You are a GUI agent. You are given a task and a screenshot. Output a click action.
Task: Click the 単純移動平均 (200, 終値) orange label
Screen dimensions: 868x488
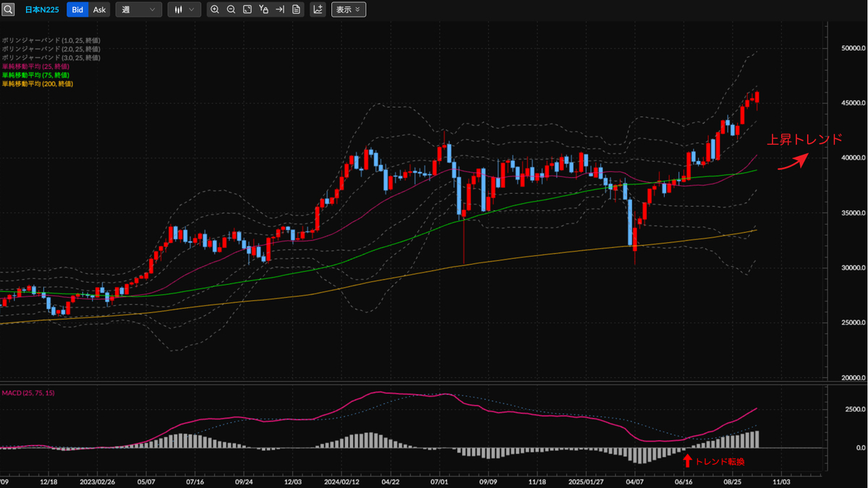coord(37,84)
